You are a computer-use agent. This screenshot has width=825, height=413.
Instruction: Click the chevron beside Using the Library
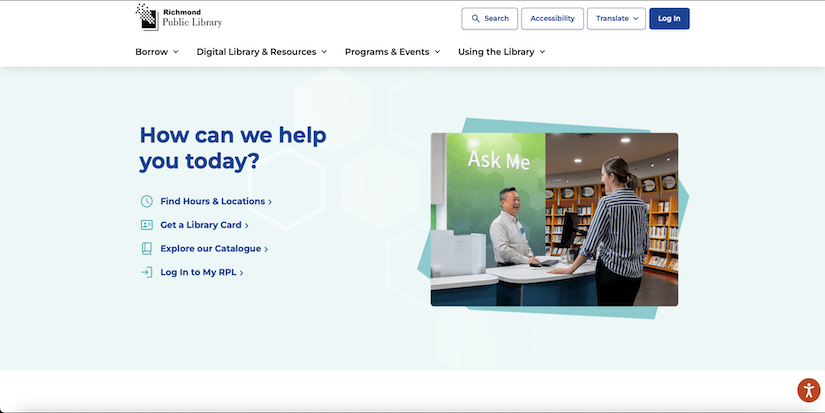(543, 52)
